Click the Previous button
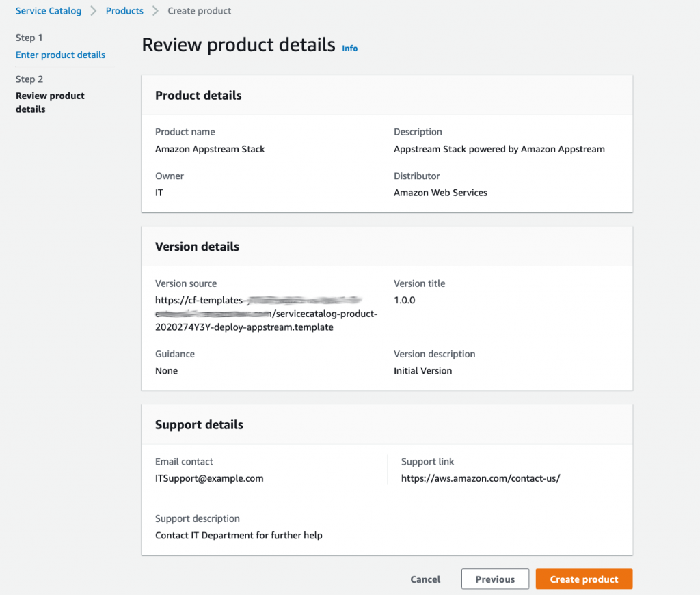The height and width of the screenshot is (595, 700). pos(495,579)
